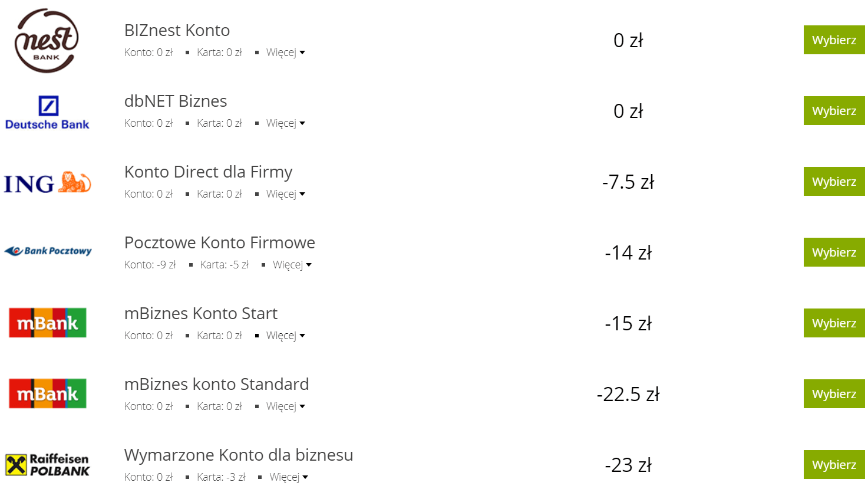
Task: Open Więcej for mBiznes Konto Start
Action: tap(285, 336)
